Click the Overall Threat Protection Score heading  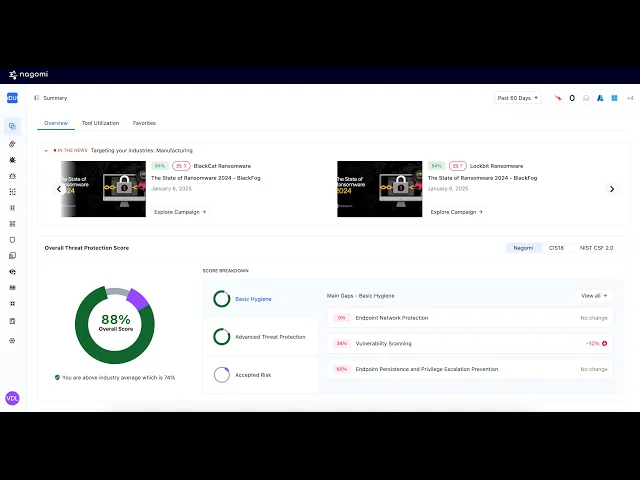87,248
